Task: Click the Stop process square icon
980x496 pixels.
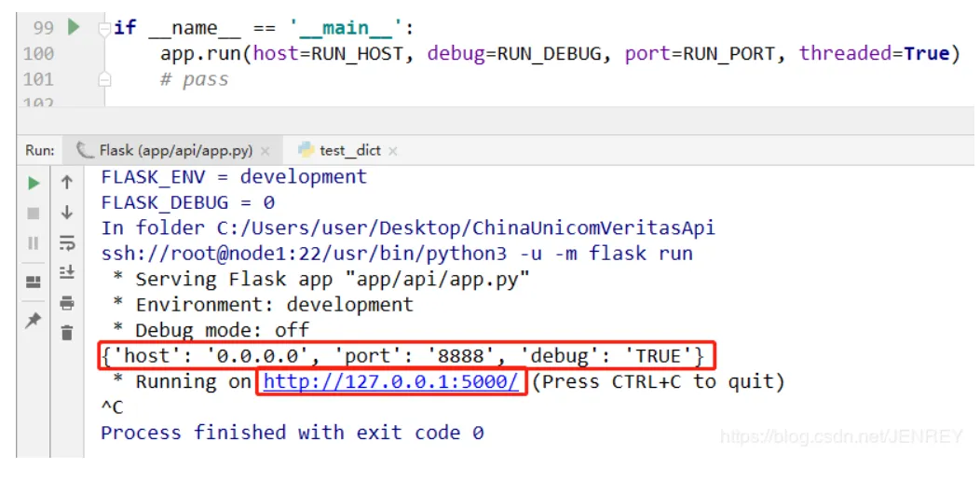Action: 34,214
